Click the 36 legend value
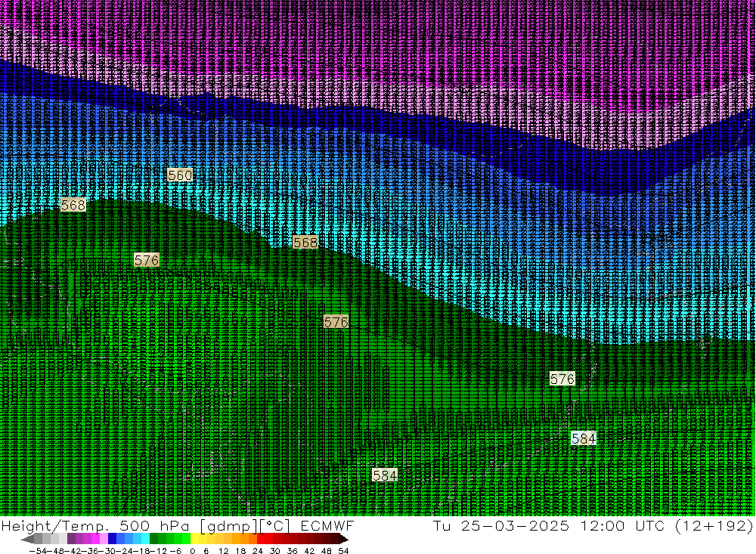The image size is (756, 554). pyautogui.click(x=292, y=551)
